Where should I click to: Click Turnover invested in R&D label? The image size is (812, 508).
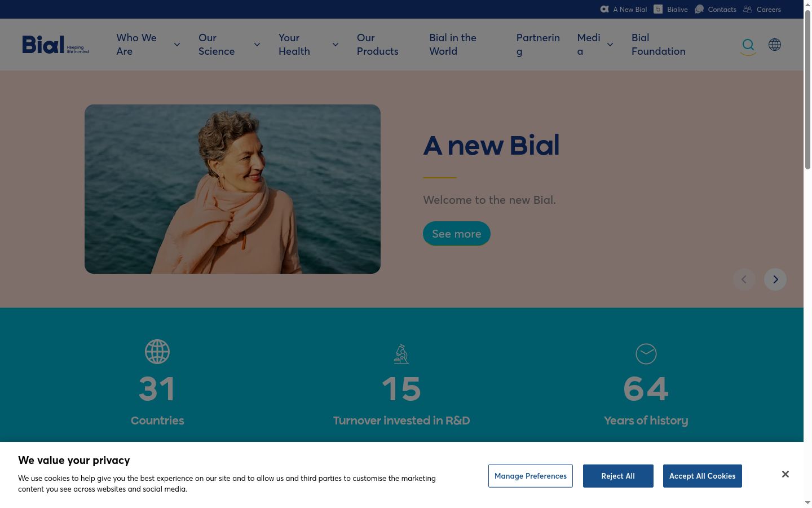coord(401,421)
